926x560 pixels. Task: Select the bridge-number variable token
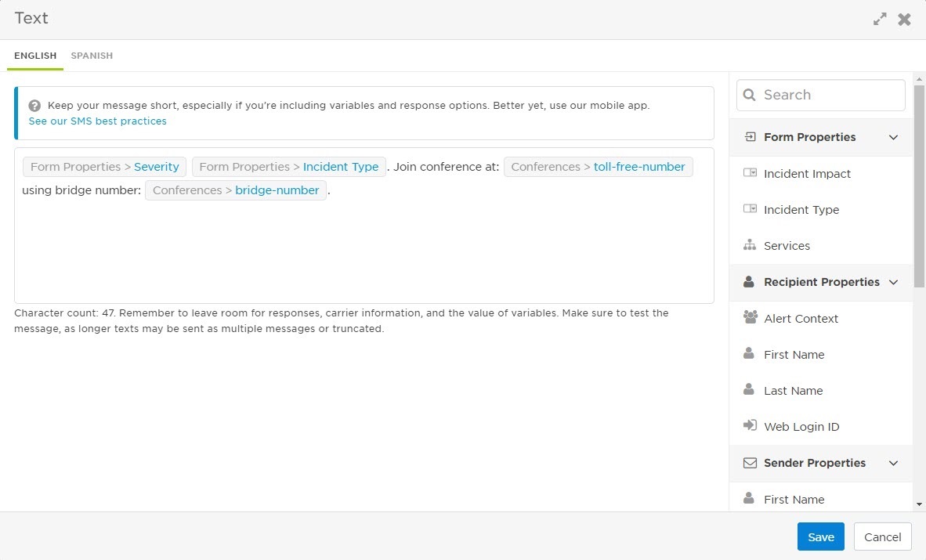click(x=236, y=190)
